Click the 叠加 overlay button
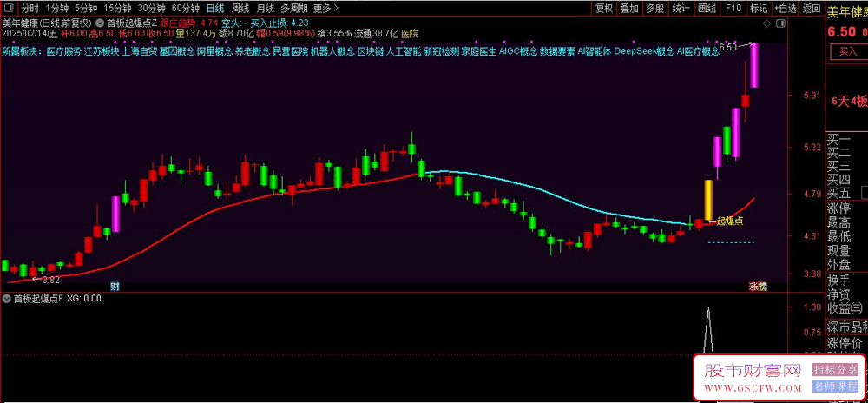The width and height of the screenshot is (868, 403). point(629,8)
